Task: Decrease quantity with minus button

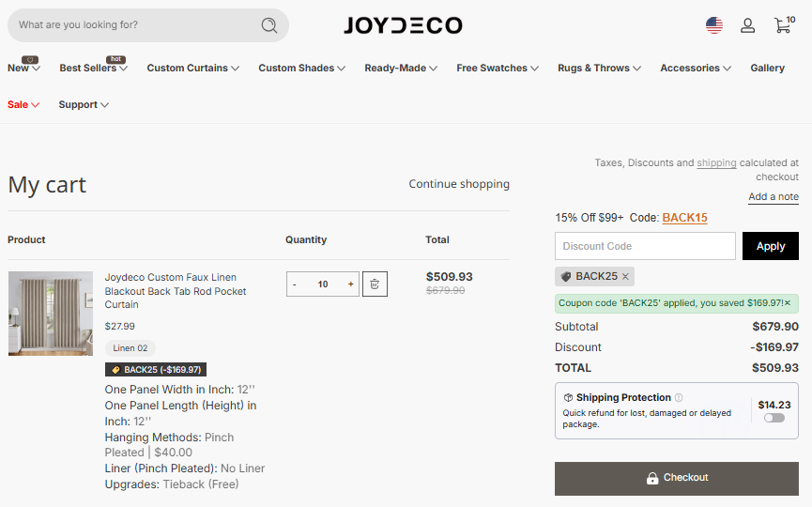Action: [x=295, y=284]
